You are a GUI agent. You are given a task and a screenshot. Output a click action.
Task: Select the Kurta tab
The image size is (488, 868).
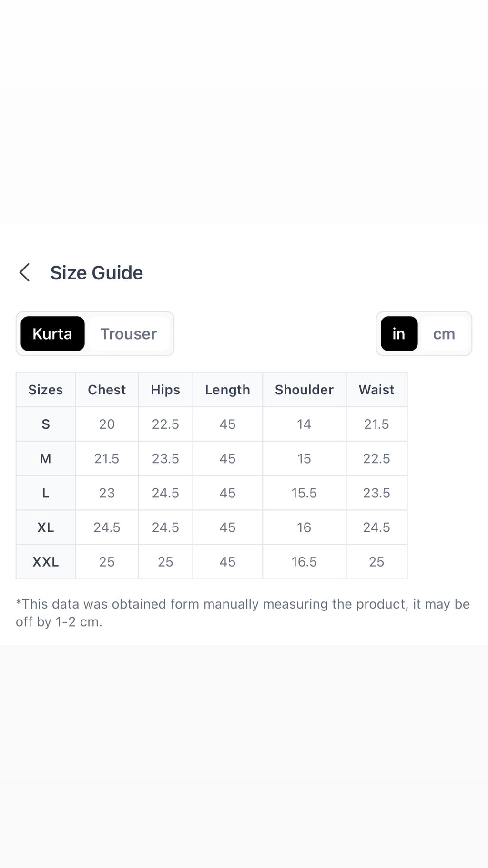pyautogui.click(x=52, y=334)
